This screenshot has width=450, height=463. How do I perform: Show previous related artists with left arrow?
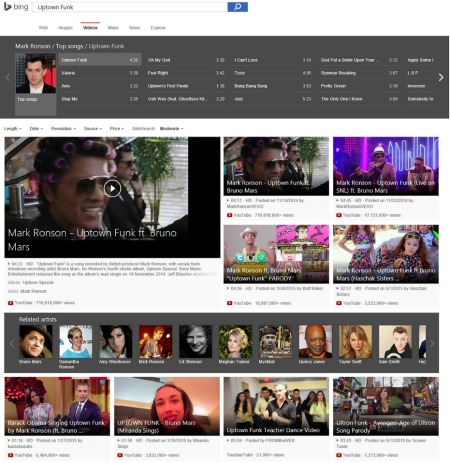(x=12, y=343)
